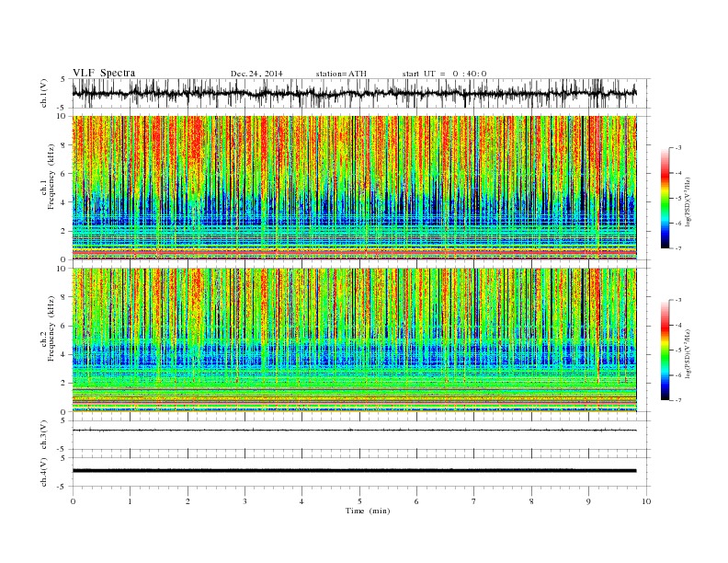Screen dimensions: 728x563
Task: Click the 'VLF Spectra' title text
Action: (x=104, y=73)
